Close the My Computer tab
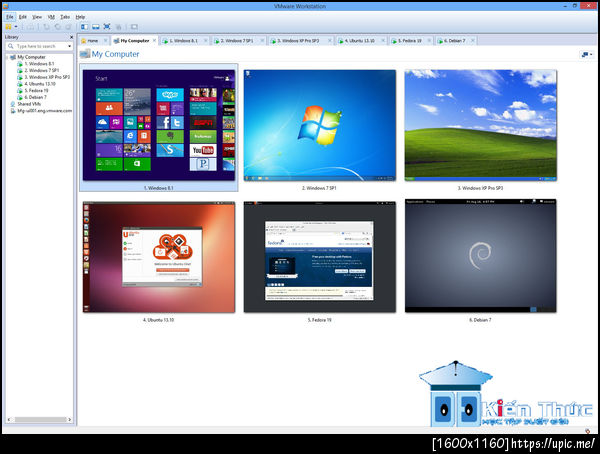This screenshot has height=454, width=600. pos(155,40)
